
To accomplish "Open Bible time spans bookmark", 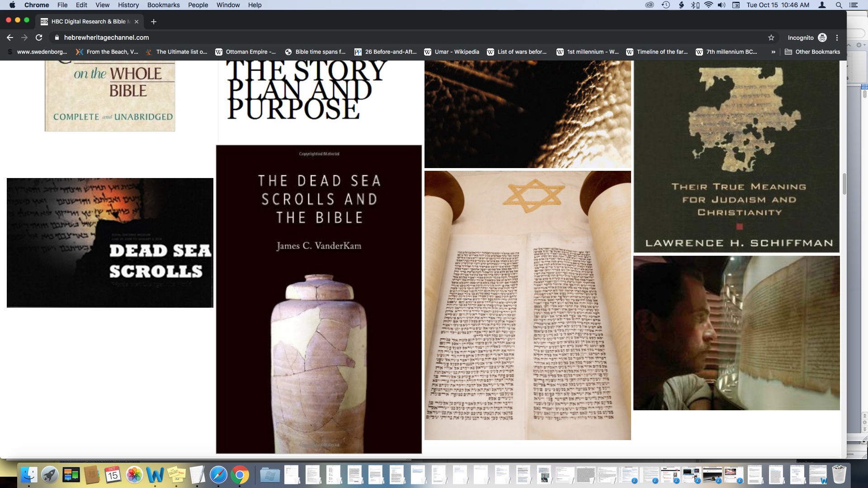I will pos(315,52).
